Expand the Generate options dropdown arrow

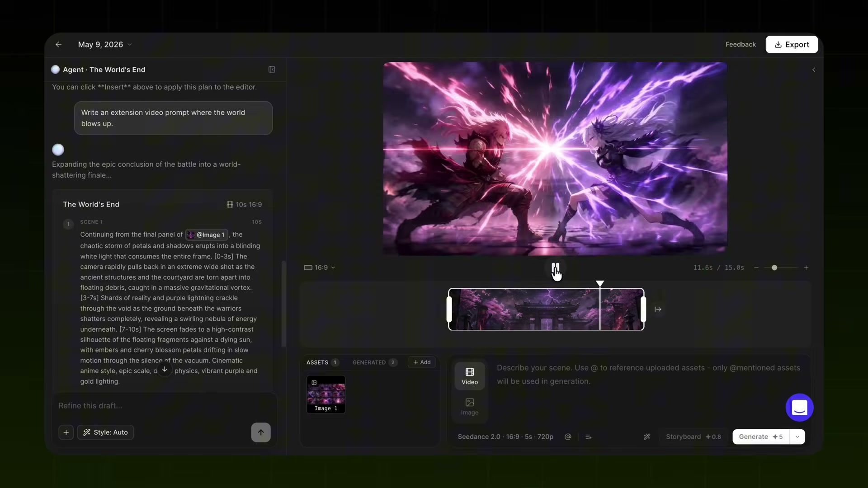click(797, 436)
